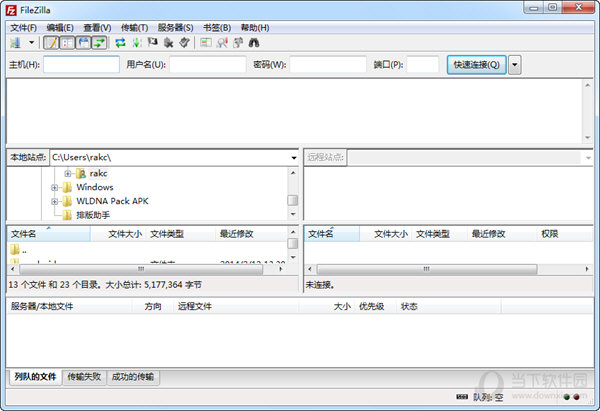The height and width of the screenshot is (411, 600).
Task: Sort local files by 文件类型 column
Action: pyautogui.click(x=181, y=233)
